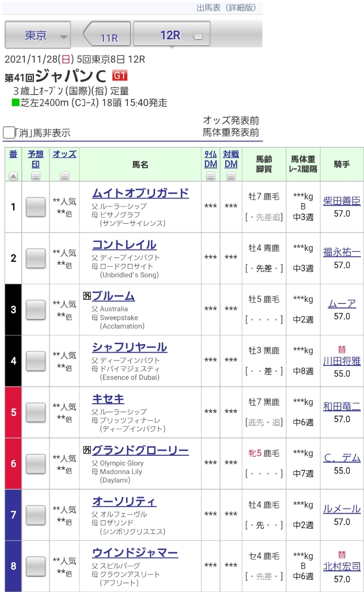The height and width of the screenshot is (592, 364).
Task: Click the 対戦DM column header
Action: pos(231,159)
